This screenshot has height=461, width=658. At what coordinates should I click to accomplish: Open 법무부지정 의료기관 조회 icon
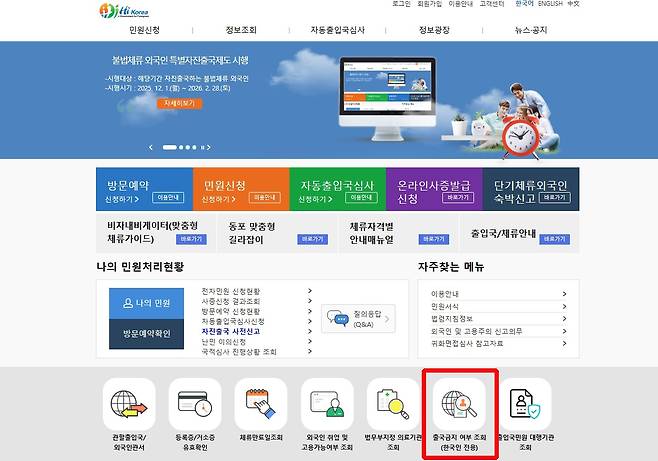394,405
